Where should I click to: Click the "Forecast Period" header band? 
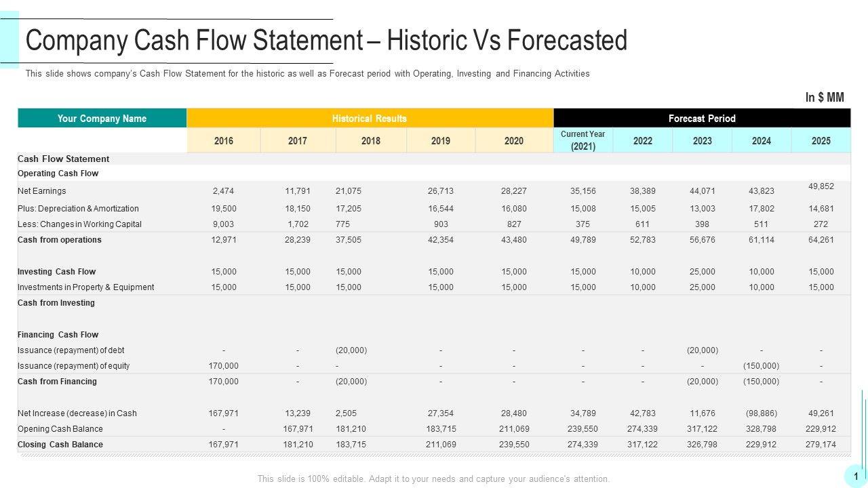[702, 119]
